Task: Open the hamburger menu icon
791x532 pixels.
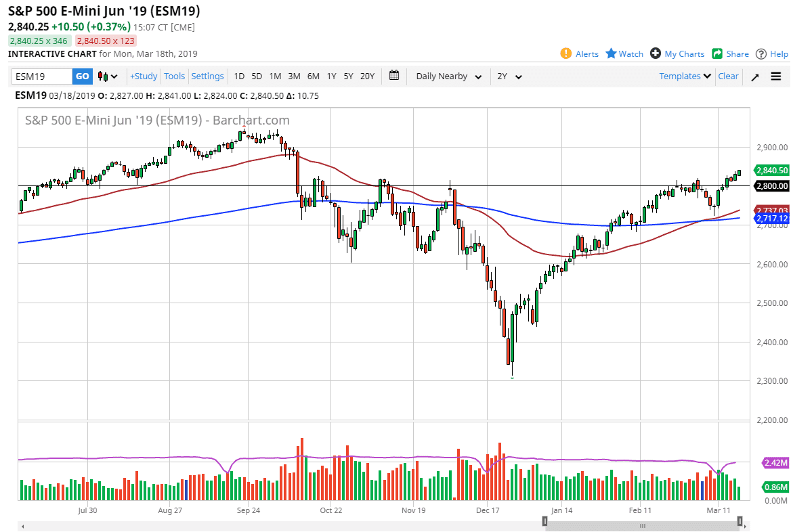Action: [775, 76]
